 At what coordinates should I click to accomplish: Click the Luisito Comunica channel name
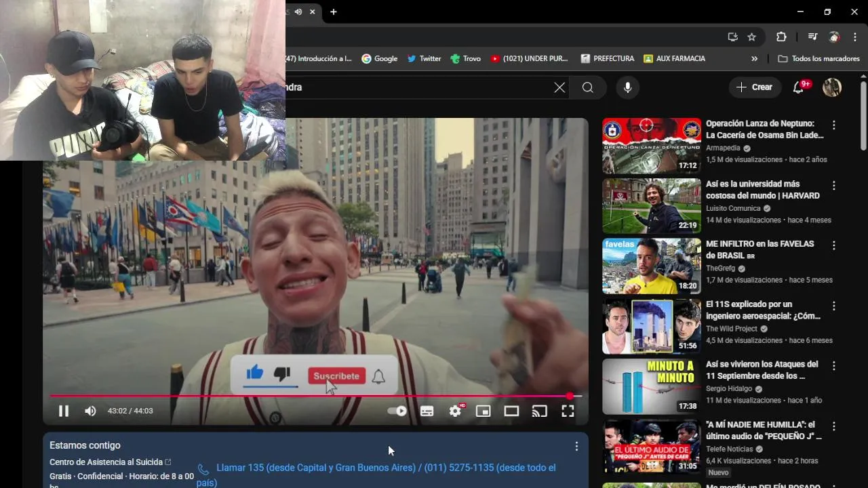(733, 208)
